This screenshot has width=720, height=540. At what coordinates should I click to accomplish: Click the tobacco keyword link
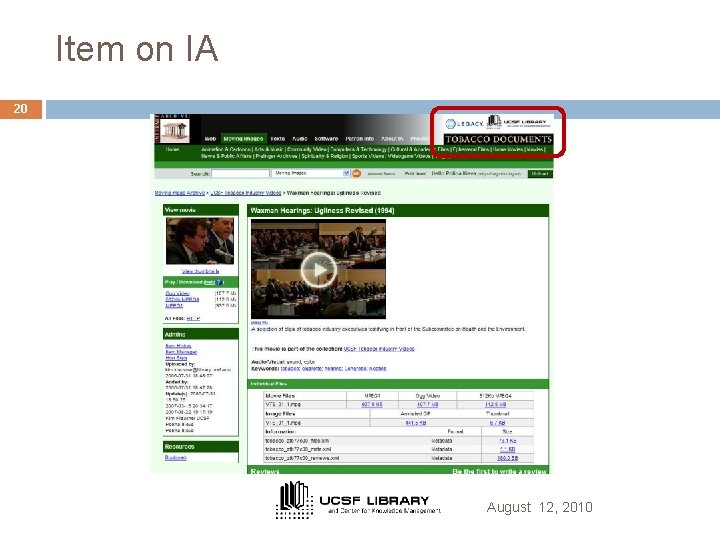pos(290,369)
